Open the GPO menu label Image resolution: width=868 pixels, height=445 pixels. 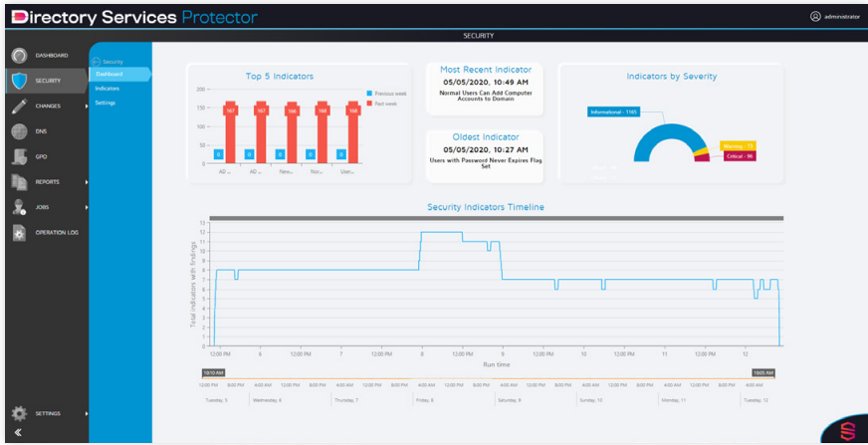click(x=41, y=156)
